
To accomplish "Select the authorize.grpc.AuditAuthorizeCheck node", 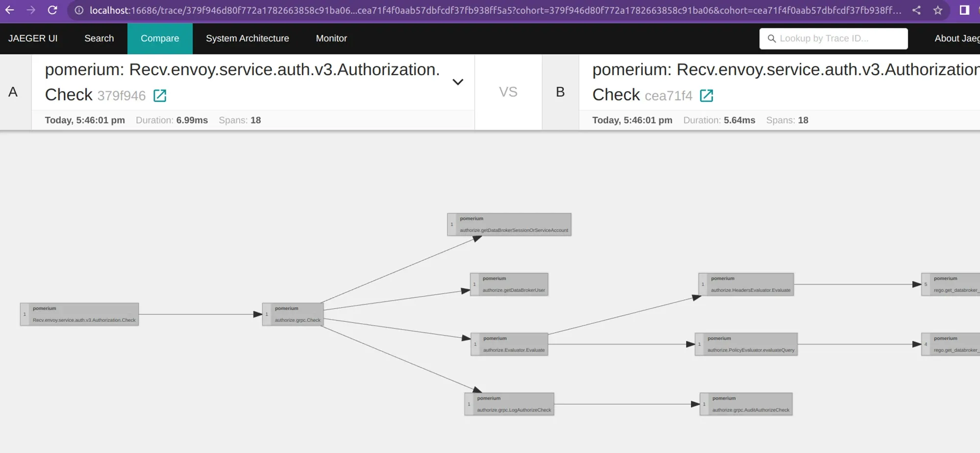I will [x=746, y=404].
